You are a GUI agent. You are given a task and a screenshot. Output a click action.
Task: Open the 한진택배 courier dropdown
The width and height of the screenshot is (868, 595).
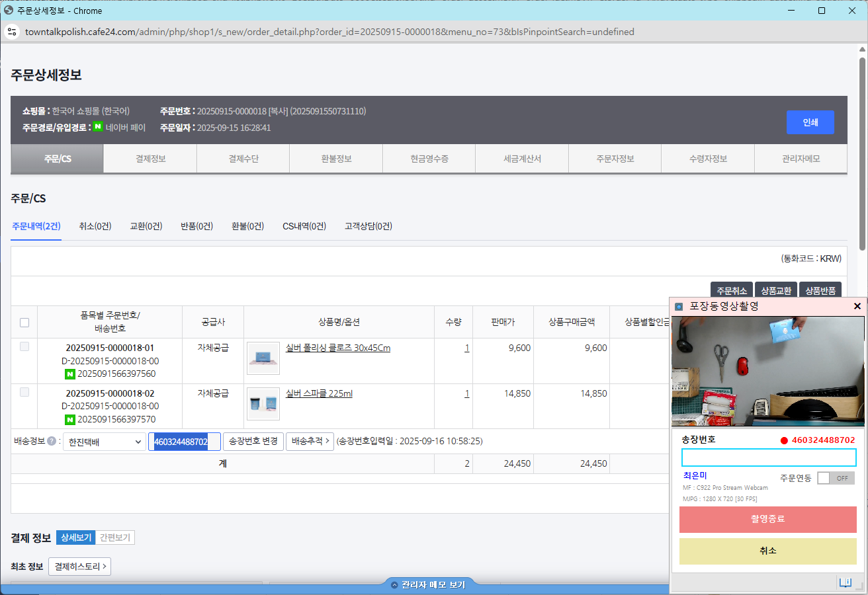tap(105, 442)
